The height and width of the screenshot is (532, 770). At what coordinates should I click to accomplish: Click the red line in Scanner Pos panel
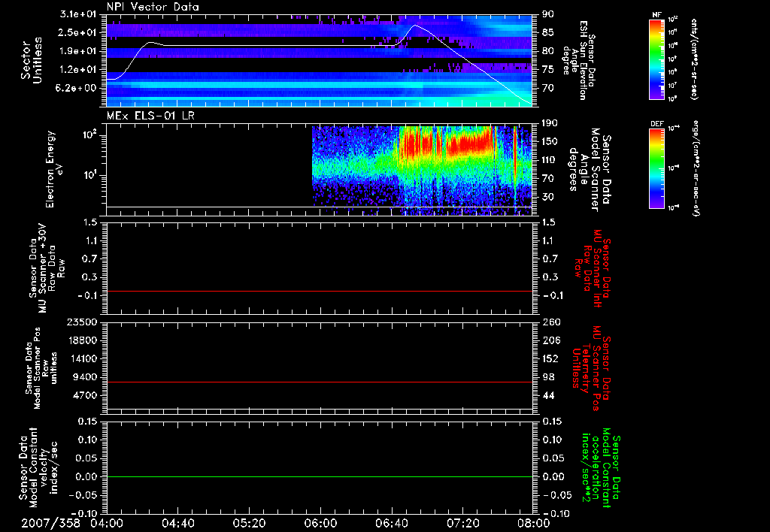click(319, 382)
